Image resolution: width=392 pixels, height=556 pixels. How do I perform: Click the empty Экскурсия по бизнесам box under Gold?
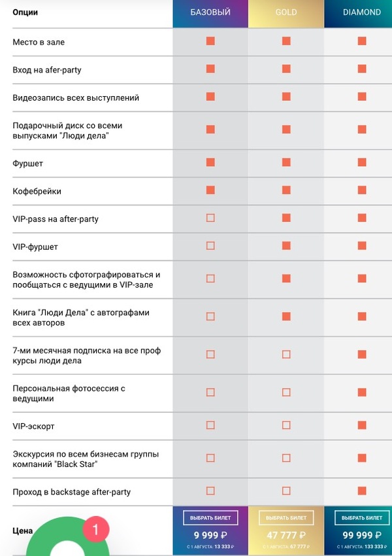pyautogui.click(x=286, y=458)
